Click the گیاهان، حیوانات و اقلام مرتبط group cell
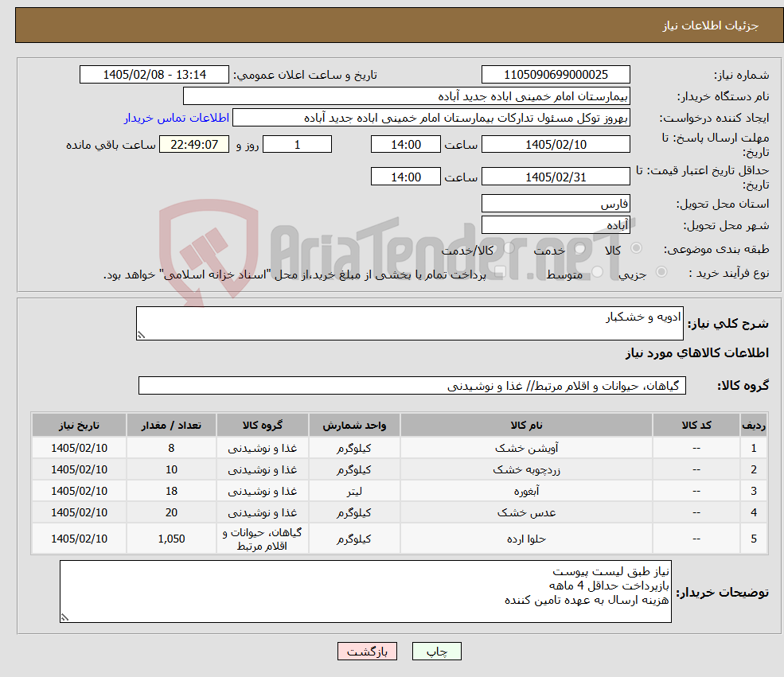This screenshot has width=784, height=677. [263, 539]
